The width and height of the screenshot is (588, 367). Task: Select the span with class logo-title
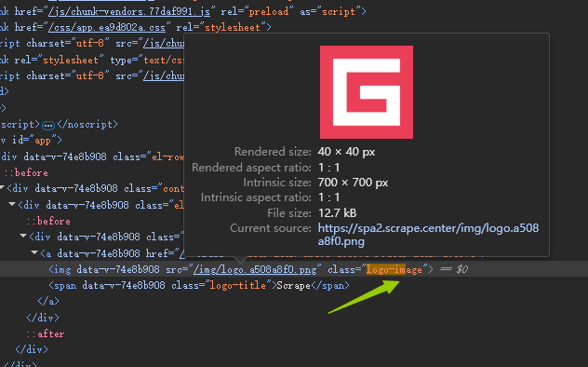pos(199,286)
